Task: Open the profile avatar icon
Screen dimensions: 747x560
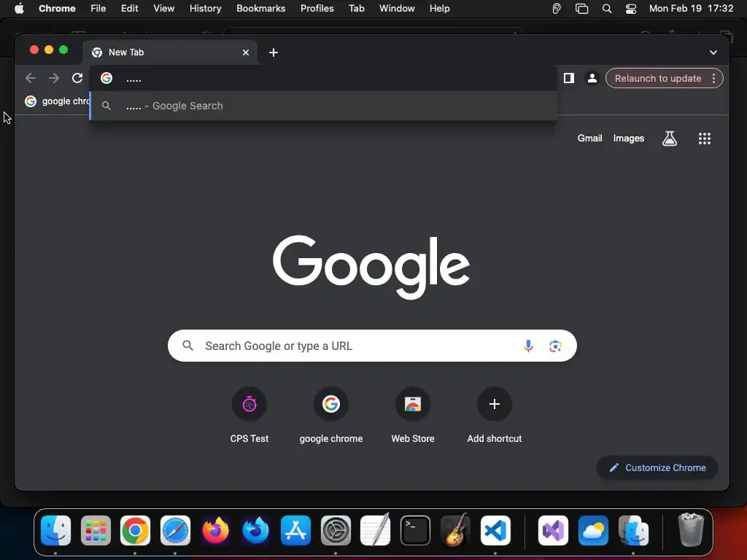Action: pos(592,78)
